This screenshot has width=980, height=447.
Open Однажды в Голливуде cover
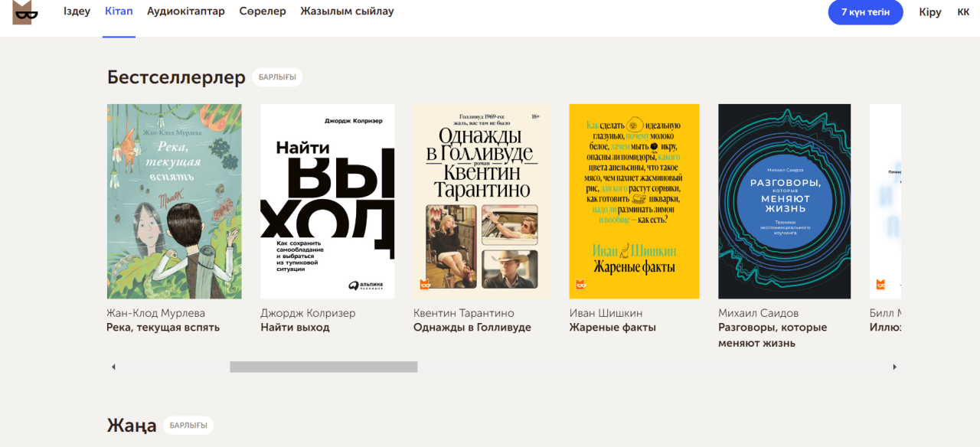tap(482, 201)
